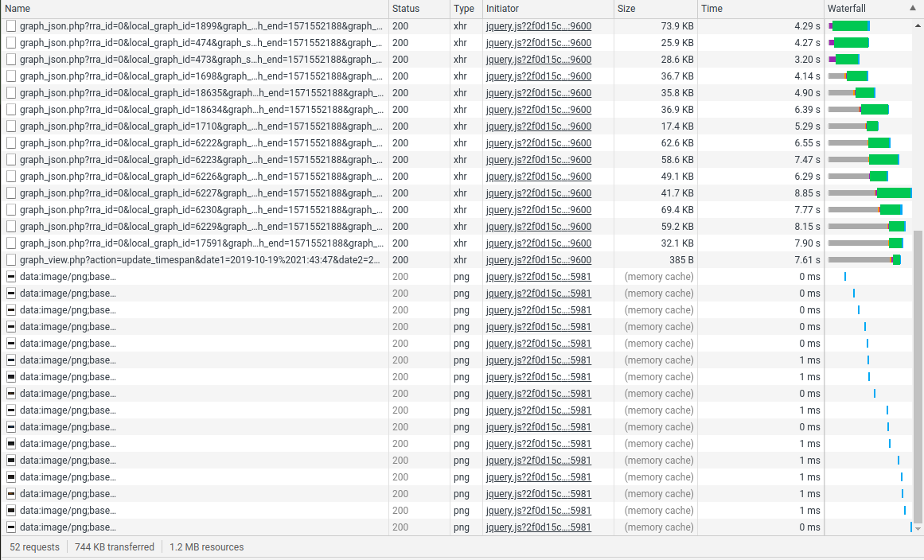Click the 73.9 KB size cell
Image resolution: width=924 pixels, height=560 pixels.
point(677,26)
